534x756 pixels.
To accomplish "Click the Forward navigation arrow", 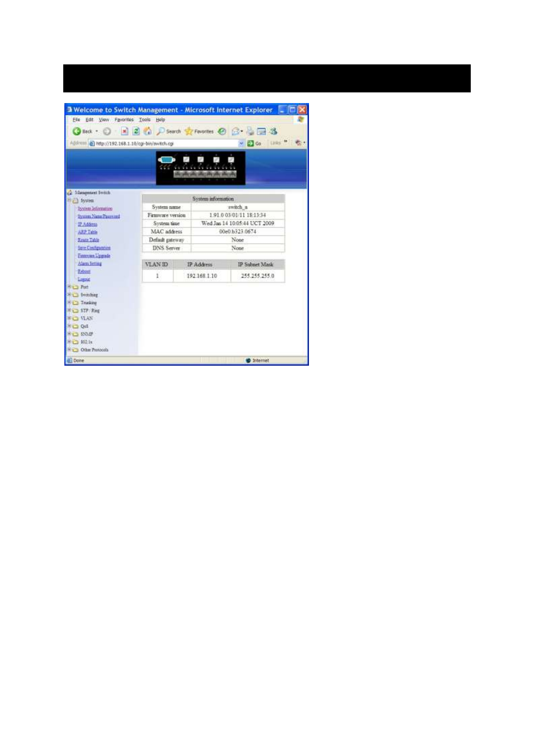I will pyautogui.click(x=106, y=132).
